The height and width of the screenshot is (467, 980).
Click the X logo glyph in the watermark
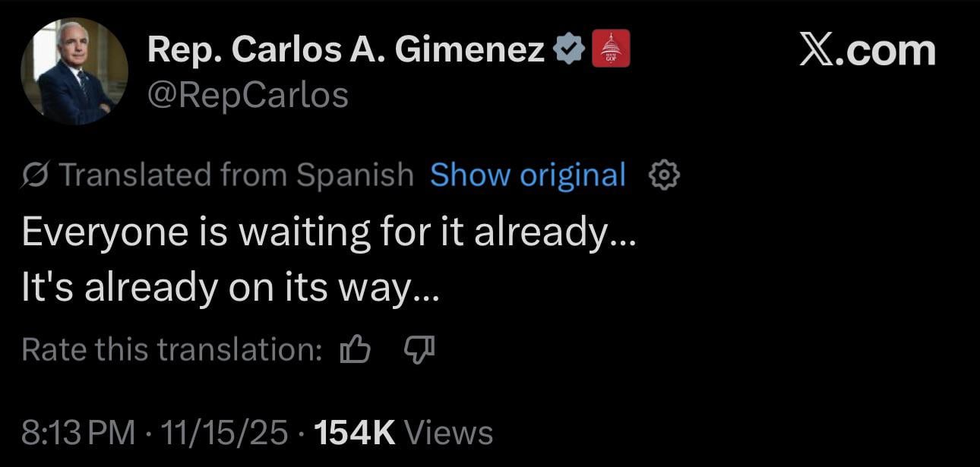pos(817,50)
